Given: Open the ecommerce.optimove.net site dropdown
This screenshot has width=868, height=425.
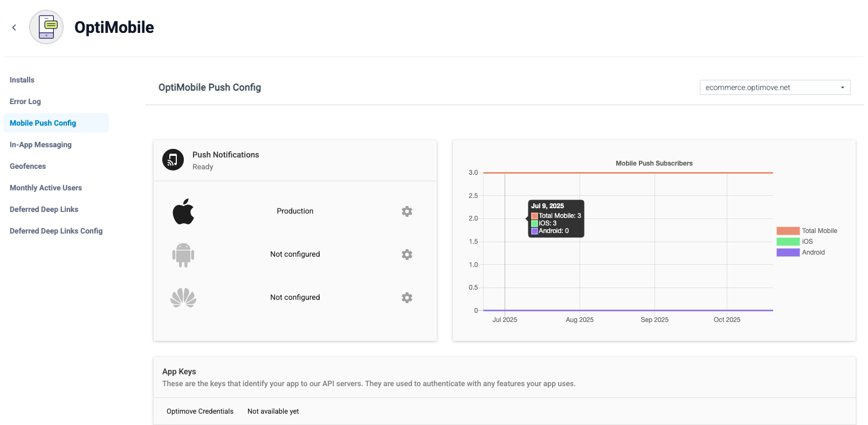Looking at the screenshot, I should point(775,87).
